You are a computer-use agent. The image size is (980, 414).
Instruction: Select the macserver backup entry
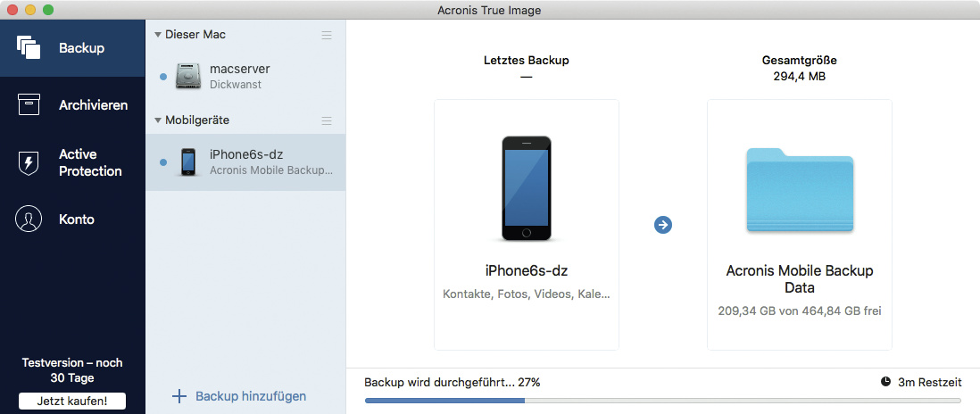tap(245, 76)
